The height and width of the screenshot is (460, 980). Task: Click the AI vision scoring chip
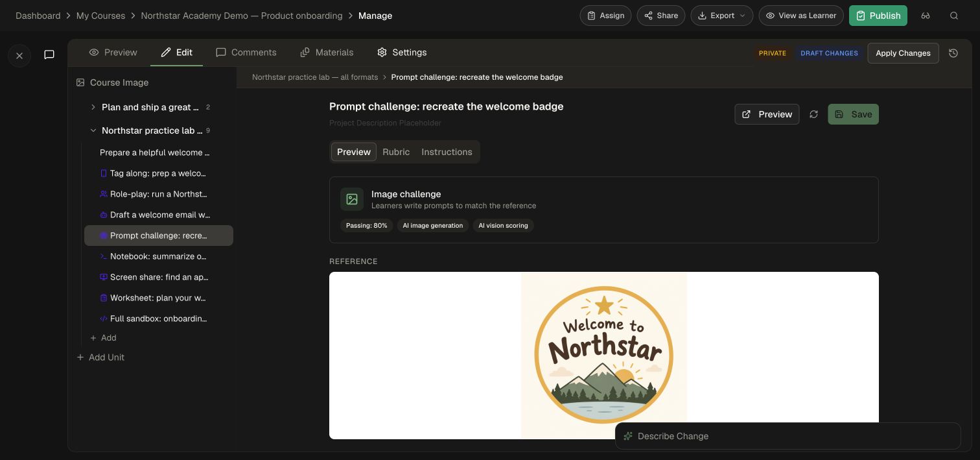[503, 226]
